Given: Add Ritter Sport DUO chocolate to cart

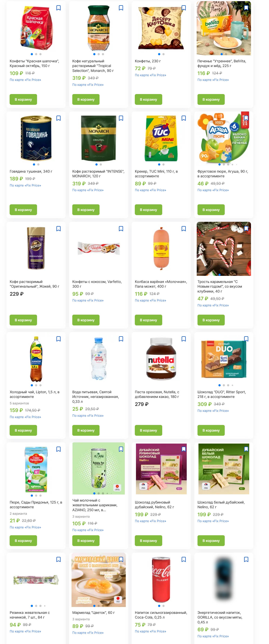Looking at the screenshot, I should pyautogui.click(x=211, y=430).
